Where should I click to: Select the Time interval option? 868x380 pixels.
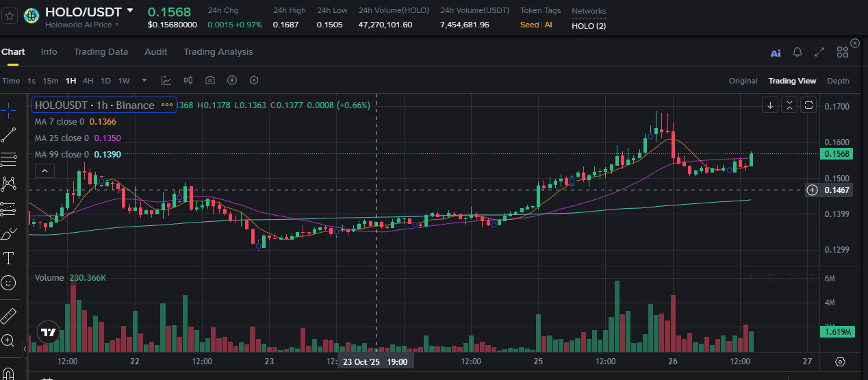pyautogui.click(x=11, y=81)
